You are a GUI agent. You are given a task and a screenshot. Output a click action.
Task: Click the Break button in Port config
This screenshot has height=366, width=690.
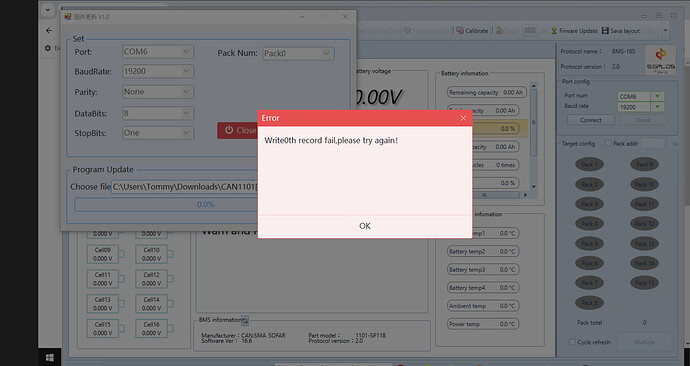click(x=643, y=120)
